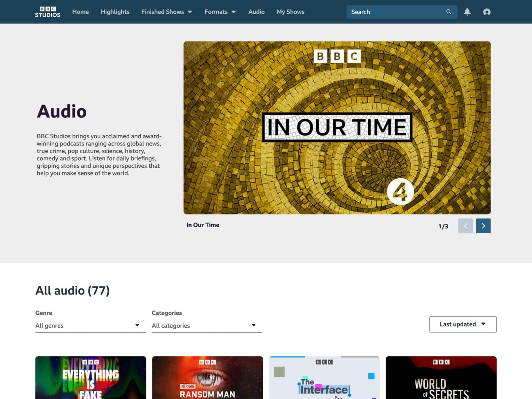The image size is (532, 399).
Task: Expand the Finished Shows menu
Action: pos(166,12)
